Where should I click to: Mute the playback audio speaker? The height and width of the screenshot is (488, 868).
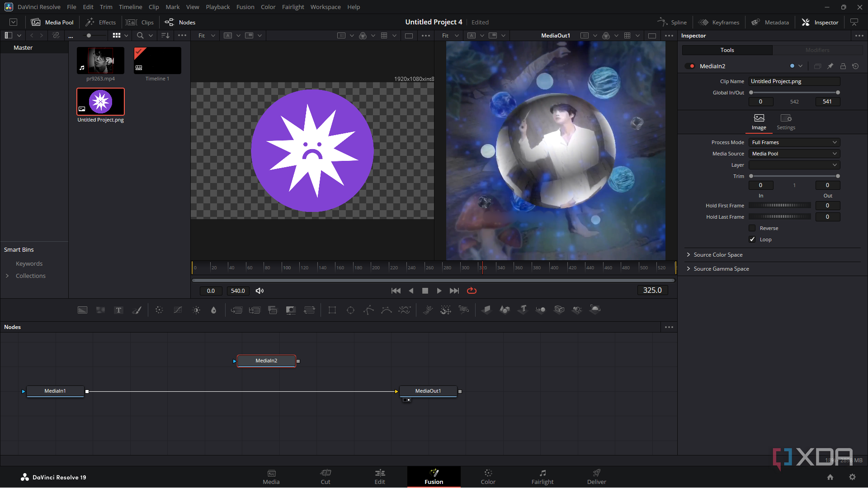point(259,291)
